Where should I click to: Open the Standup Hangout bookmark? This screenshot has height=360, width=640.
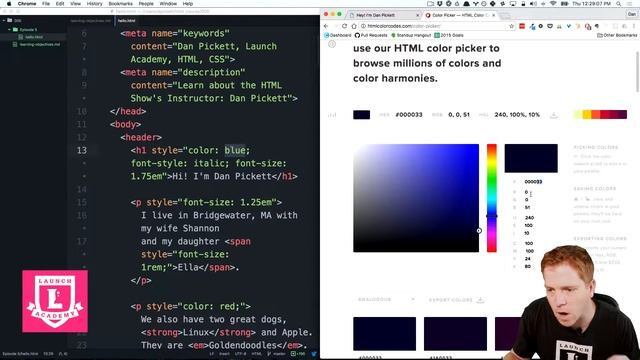(x=411, y=36)
